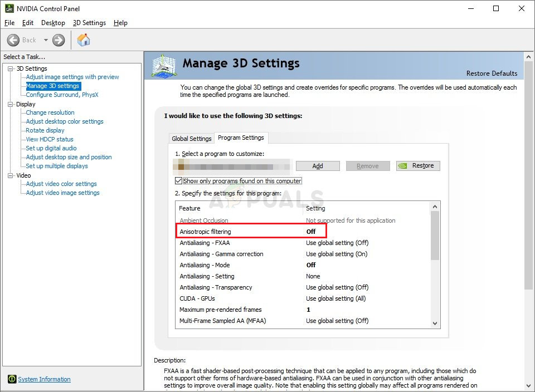
Task: Click 'Antialiasing - Gamma correction' row
Action: click(303, 254)
